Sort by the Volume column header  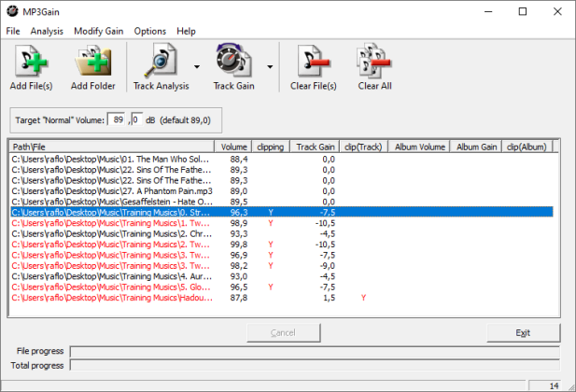pyautogui.click(x=233, y=147)
